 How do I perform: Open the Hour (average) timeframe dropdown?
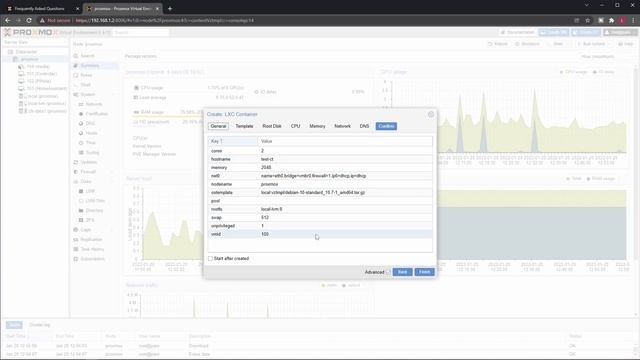point(598,57)
